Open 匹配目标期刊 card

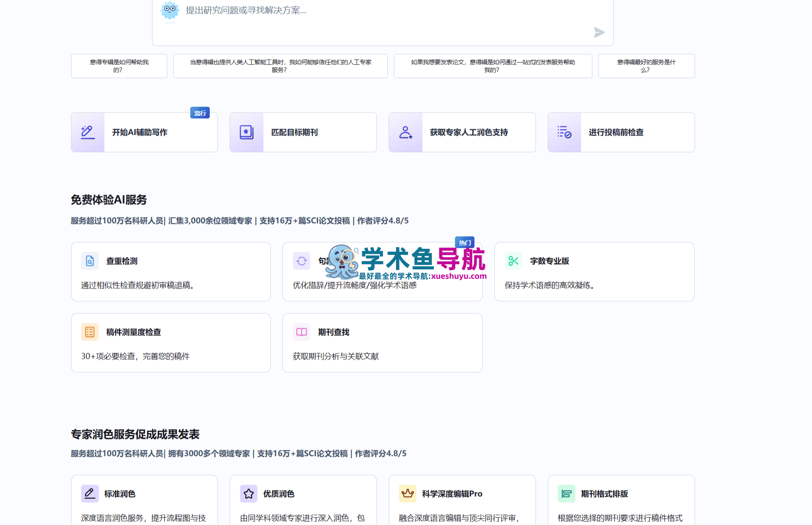coord(303,132)
